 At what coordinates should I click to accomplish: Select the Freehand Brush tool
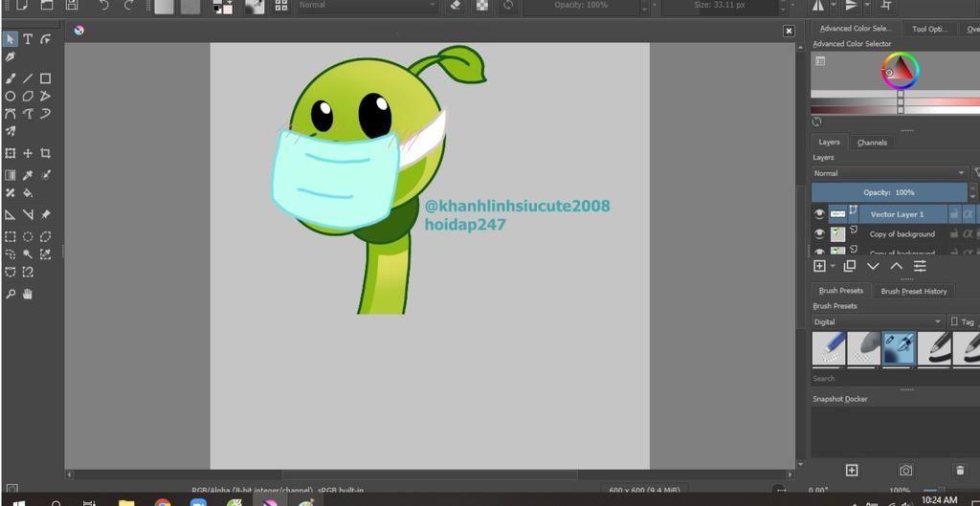[10, 78]
